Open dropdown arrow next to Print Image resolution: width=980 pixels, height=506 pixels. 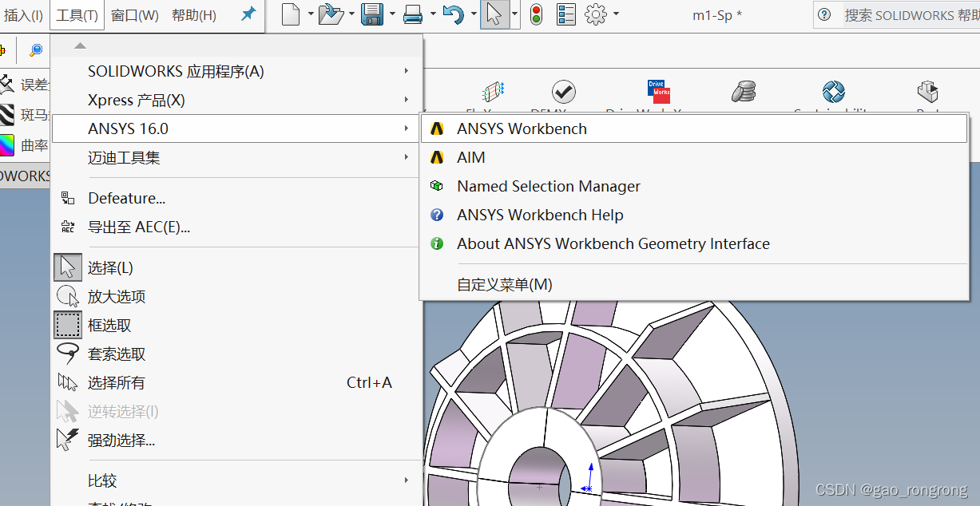click(x=432, y=14)
